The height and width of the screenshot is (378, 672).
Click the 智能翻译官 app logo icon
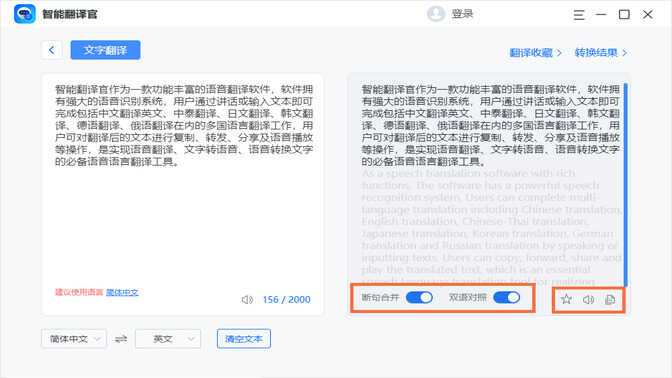point(24,14)
